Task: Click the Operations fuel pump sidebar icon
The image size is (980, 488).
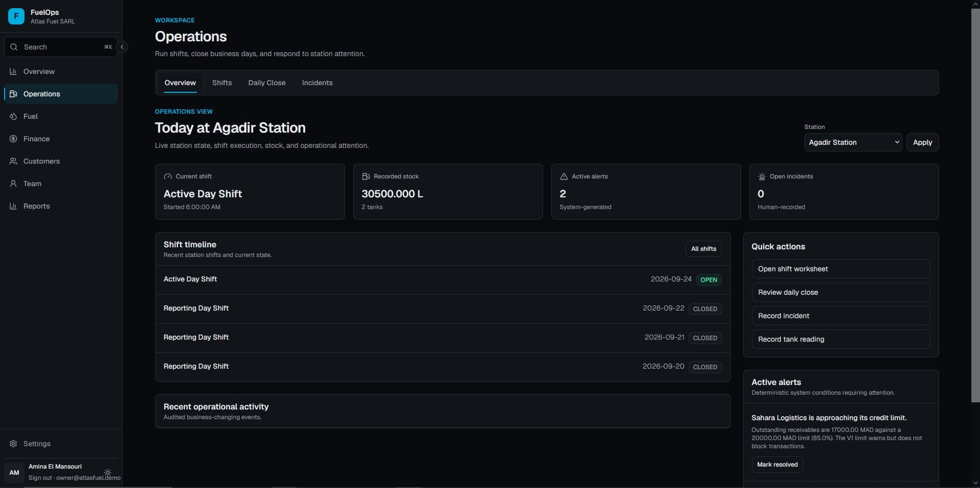Action: 13,94
